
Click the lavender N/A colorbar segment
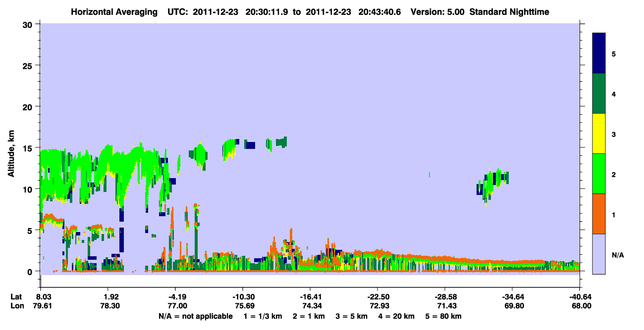coord(599,253)
